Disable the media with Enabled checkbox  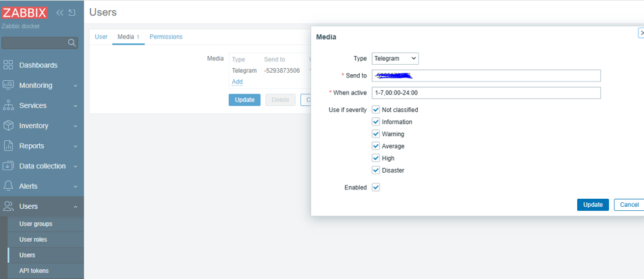376,187
